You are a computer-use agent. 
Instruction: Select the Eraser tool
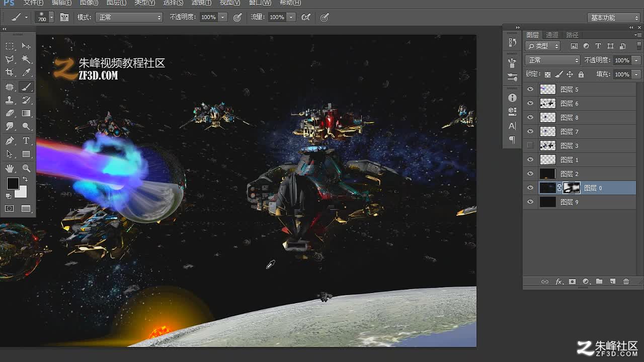click(10, 113)
